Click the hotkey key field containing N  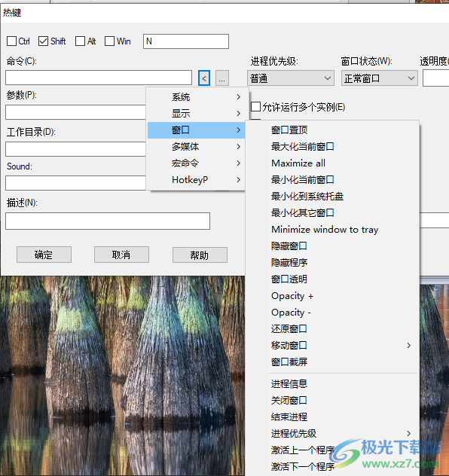coord(186,41)
